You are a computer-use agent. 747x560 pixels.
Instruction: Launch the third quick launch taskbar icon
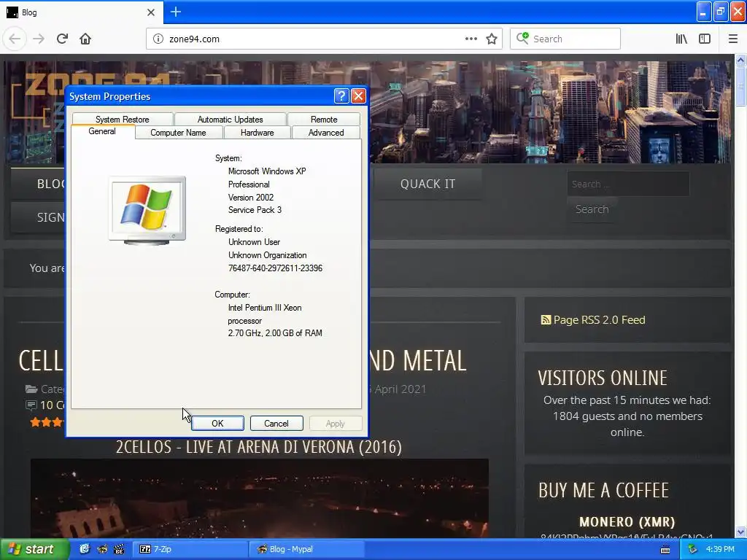coord(119,549)
